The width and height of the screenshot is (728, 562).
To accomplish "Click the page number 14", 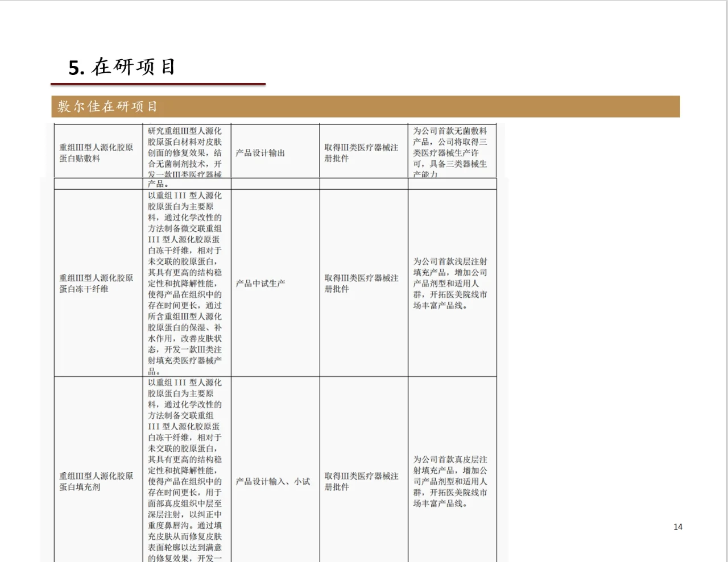I will click(678, 527).
